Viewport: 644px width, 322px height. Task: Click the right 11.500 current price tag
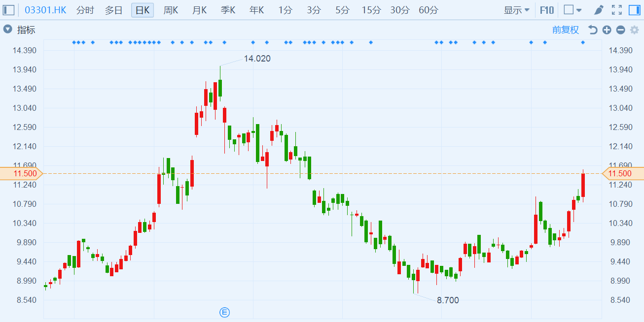[x=623, y=173]
